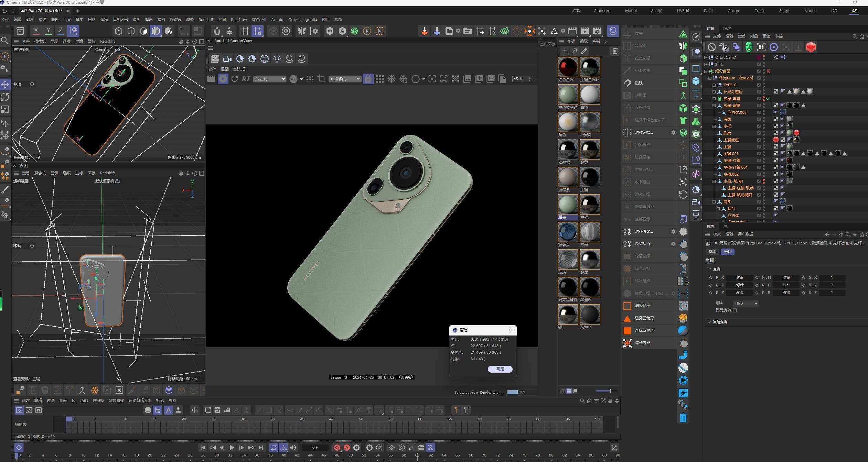Click the P . X coordinate field
868x462 pixels.
(739, 277)
